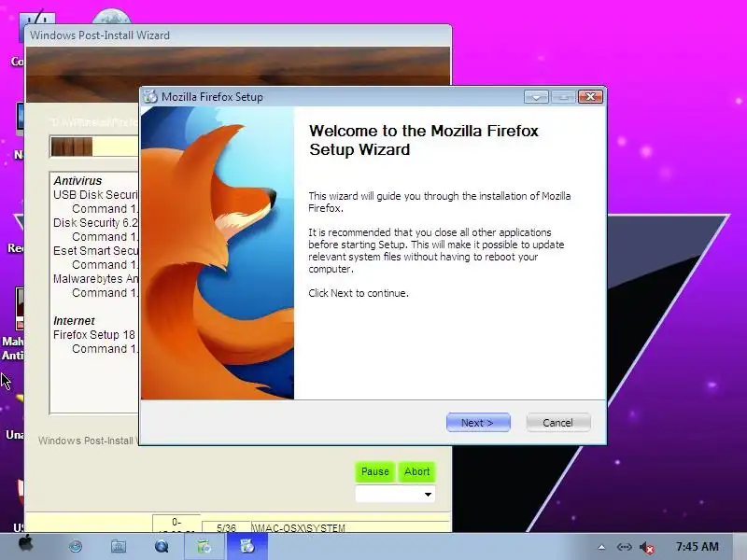This screenshot has height=560, width=747.
Task: Click Windows Post-Install Wizard title bar
Action: pos(238,35)
